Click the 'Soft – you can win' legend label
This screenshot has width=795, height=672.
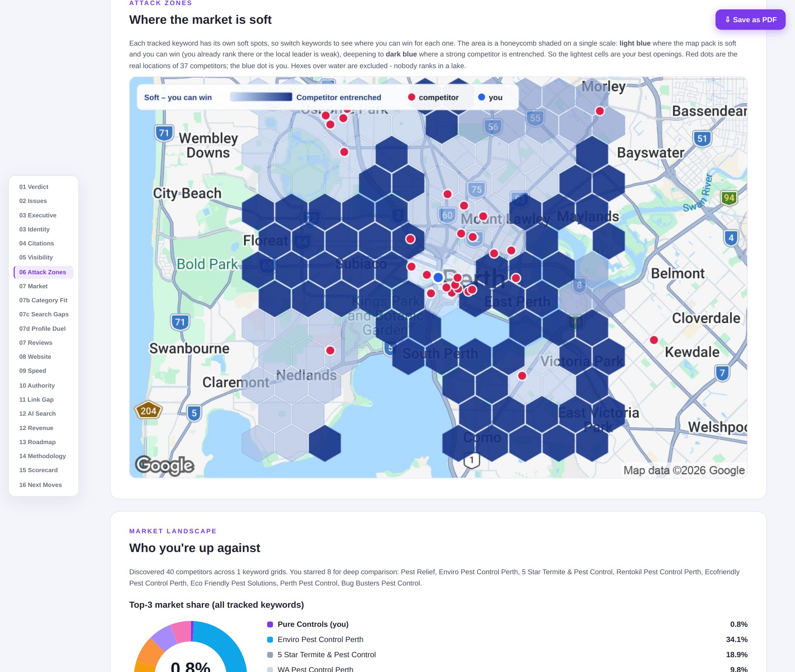click(x=178, y=97)
